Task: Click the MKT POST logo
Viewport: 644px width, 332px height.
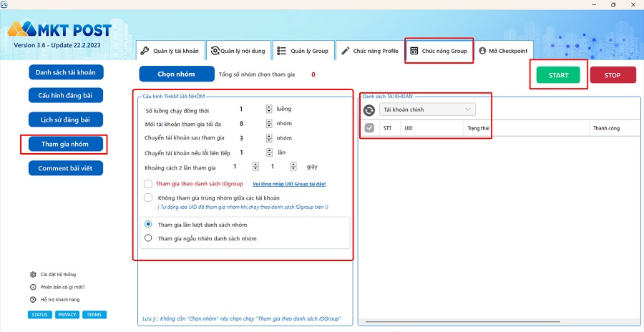Action: [x=59, y=30]
